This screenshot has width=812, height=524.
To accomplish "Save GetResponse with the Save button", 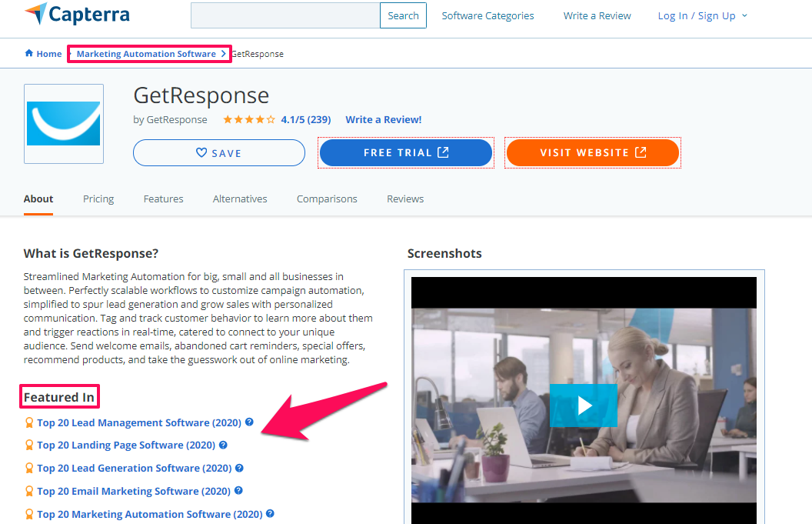I will click(x=219, y=153).
